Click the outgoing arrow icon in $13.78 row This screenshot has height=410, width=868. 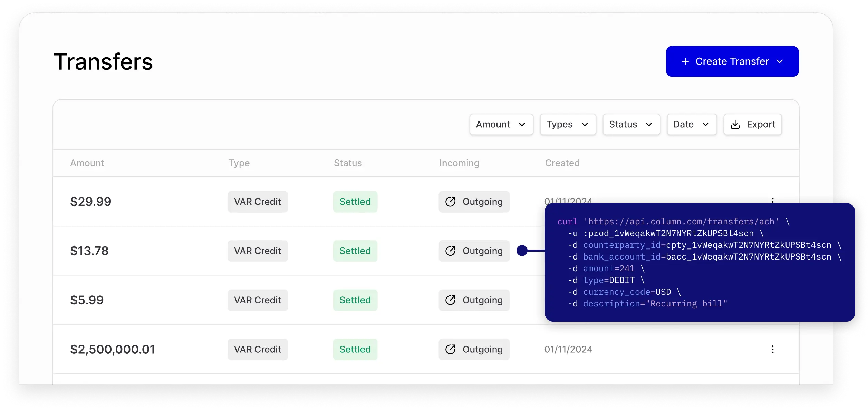pyautogui.click(x=450, y=251)
